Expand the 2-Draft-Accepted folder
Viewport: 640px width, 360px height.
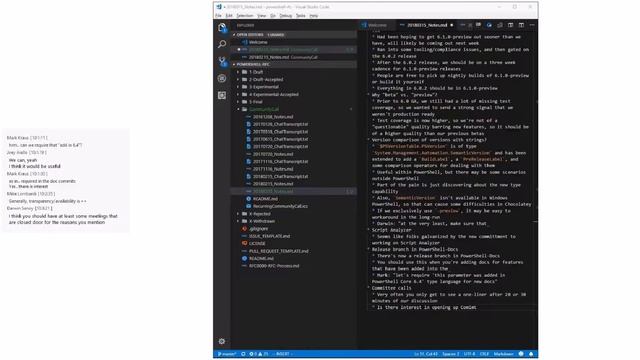point(294,80)
